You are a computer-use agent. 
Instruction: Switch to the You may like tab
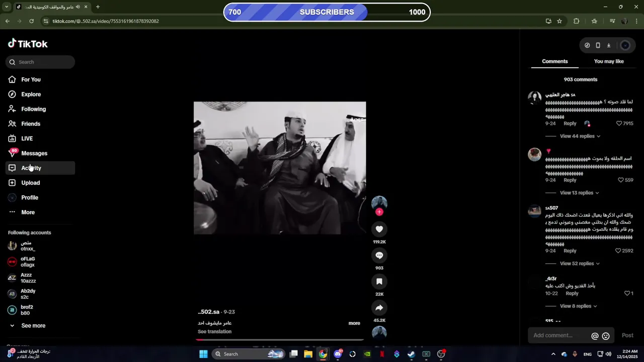(x=609, y=61)
